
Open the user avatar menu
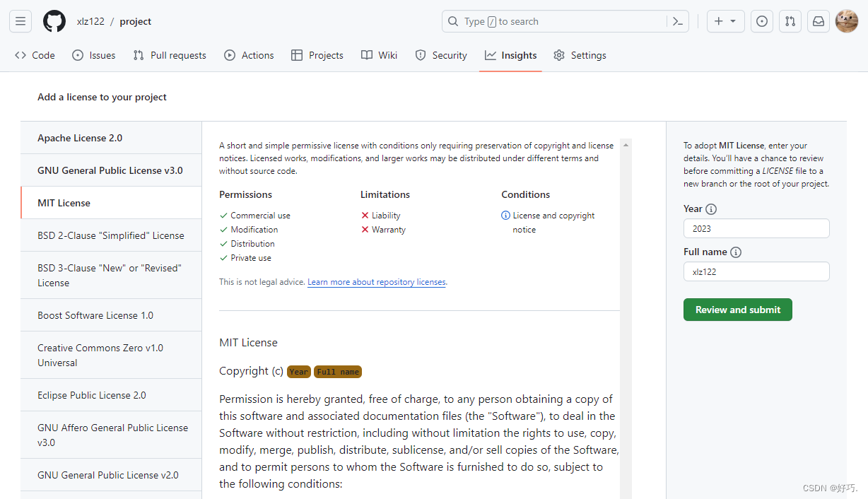pyautogui.click(x=847, y=21)
